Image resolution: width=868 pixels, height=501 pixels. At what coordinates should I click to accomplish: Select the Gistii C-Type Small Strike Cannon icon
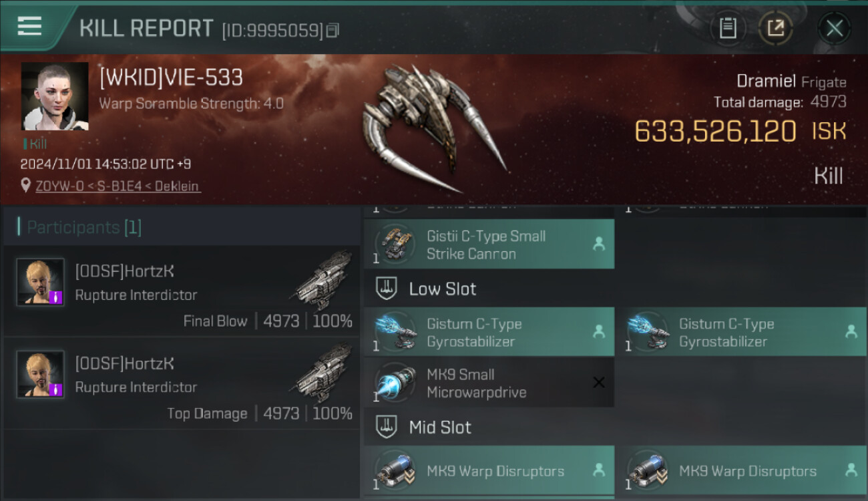coord(394,244)
